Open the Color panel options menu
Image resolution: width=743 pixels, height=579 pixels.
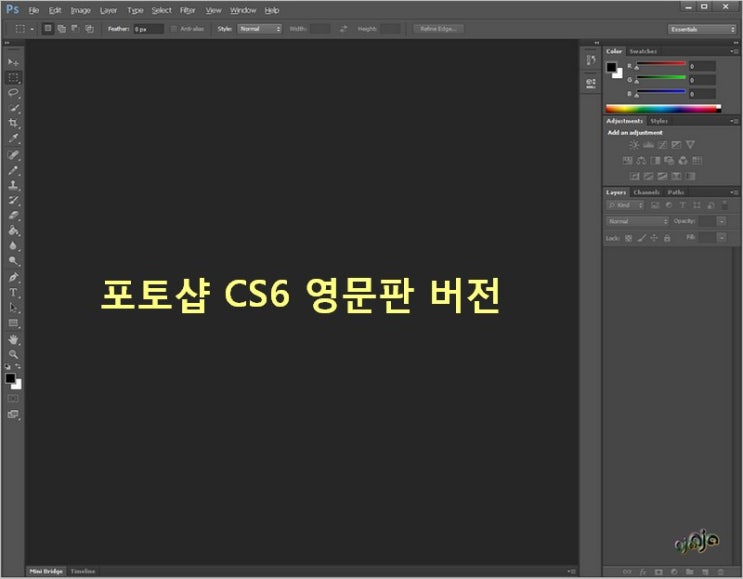click(x=734, y=51)
